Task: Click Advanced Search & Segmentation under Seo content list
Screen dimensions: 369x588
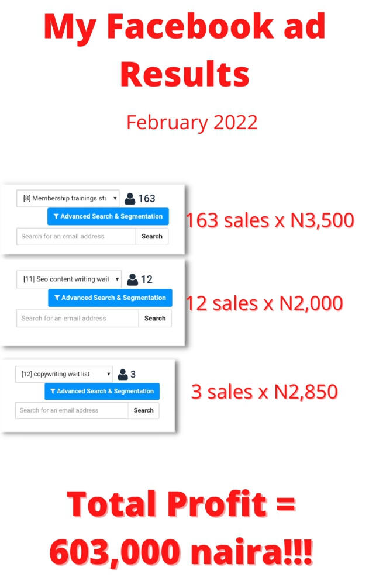Action: click(x=110, y=298)
